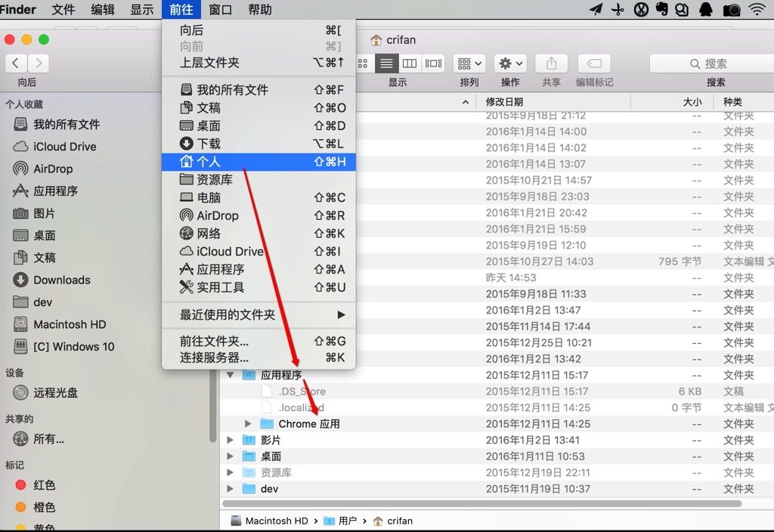Open the 窗口 menu in the menu bar
Image resolution: width=774 pixels, height=532 pixels.
[220, 10]
